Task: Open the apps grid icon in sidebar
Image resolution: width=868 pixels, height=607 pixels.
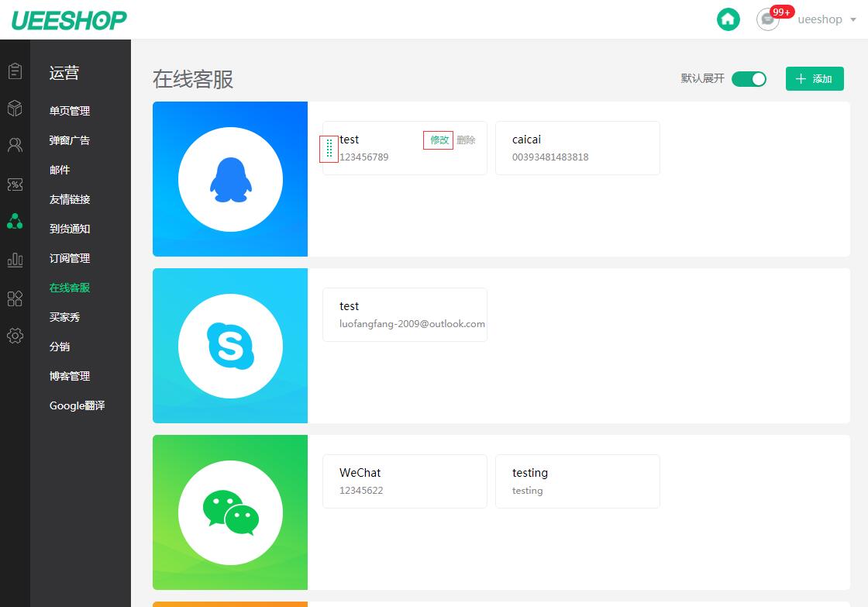Action: (15, 298)
